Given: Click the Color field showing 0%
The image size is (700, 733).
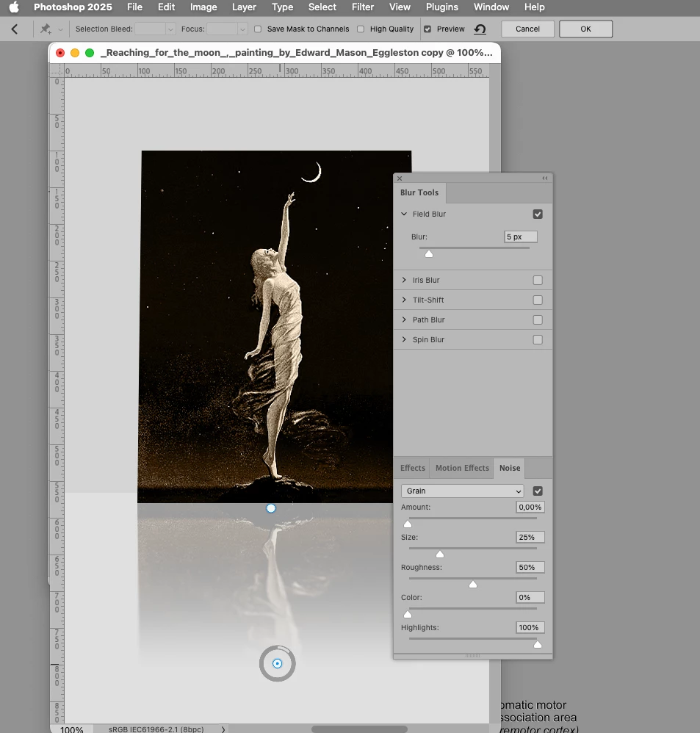Looking at the screenshot, I should click(x=530, y=597).
